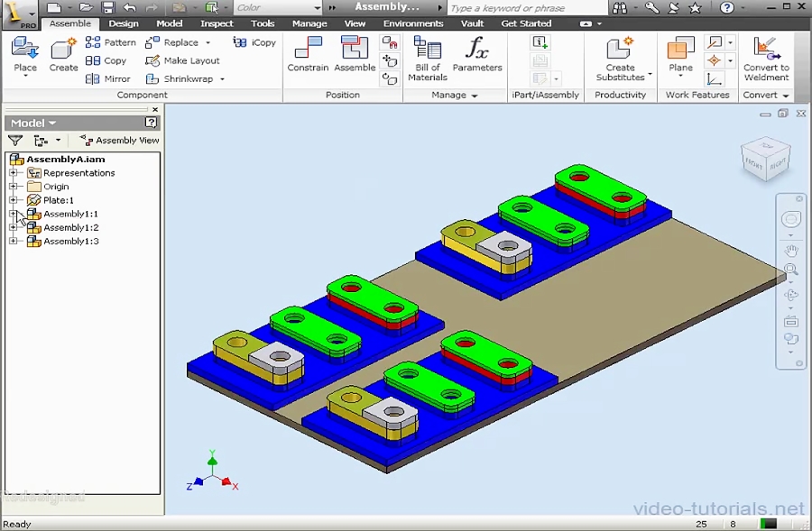Select the Pattern component tool
The height and width of the screenshot is (531, 812).
coord(92,41)
